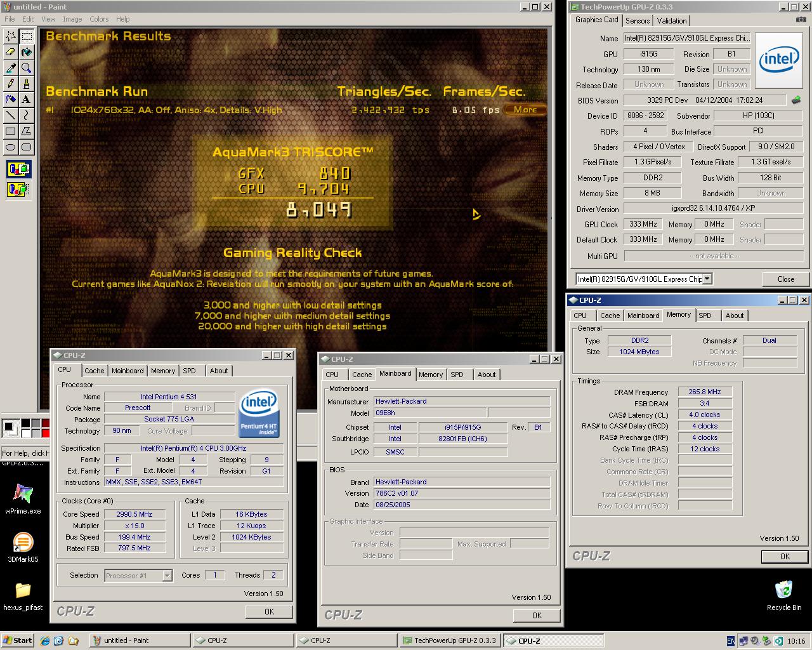
Task: Switch to untitled - Paint taskbar button
Action: click(140, 640)
